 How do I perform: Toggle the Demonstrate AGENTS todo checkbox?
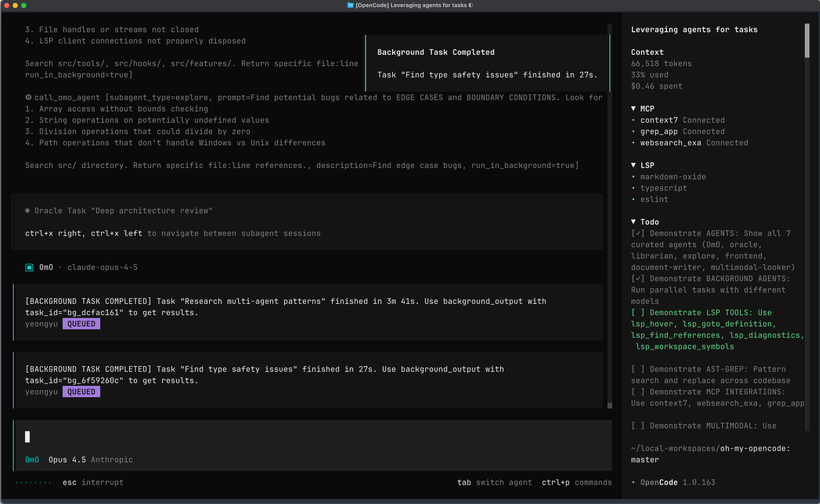(638, 233)
